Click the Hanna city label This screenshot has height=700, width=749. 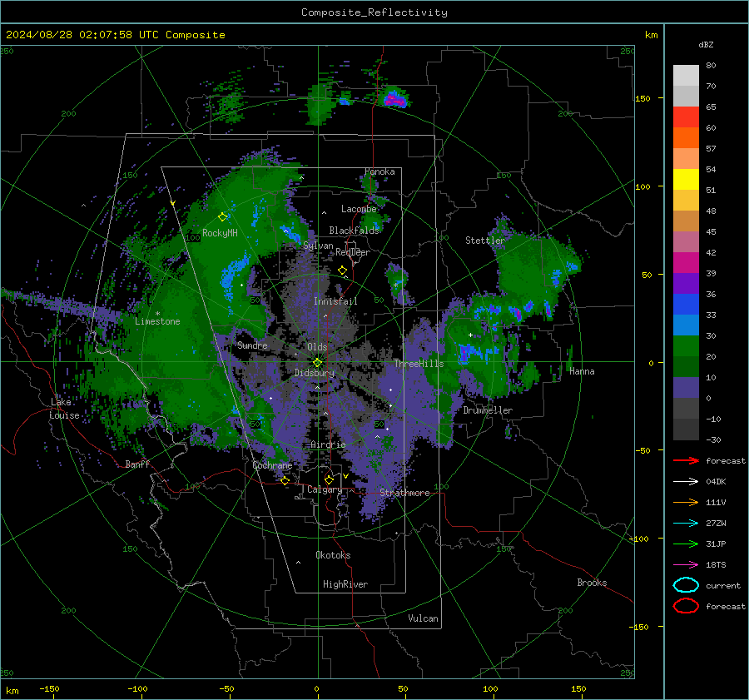click(582, 371)
